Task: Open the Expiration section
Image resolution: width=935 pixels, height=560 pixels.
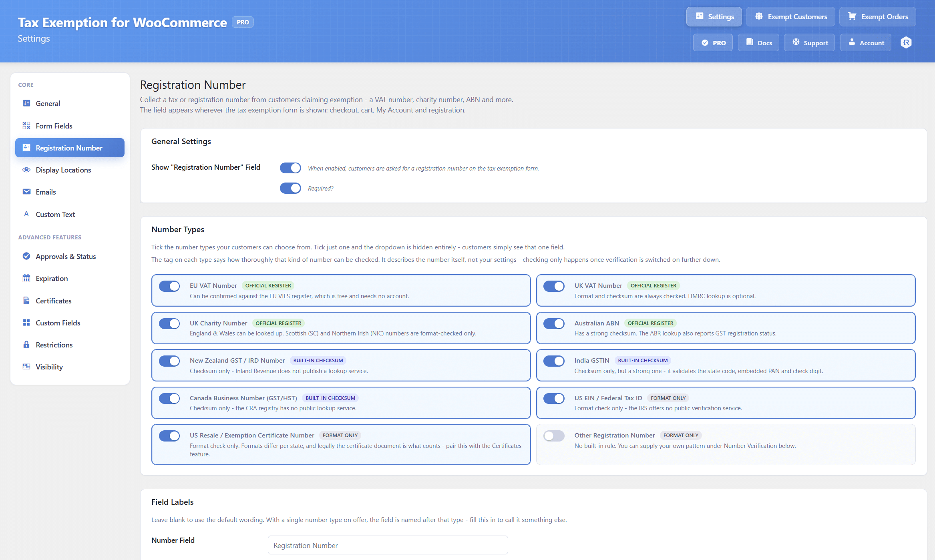Action: point(70,278)
